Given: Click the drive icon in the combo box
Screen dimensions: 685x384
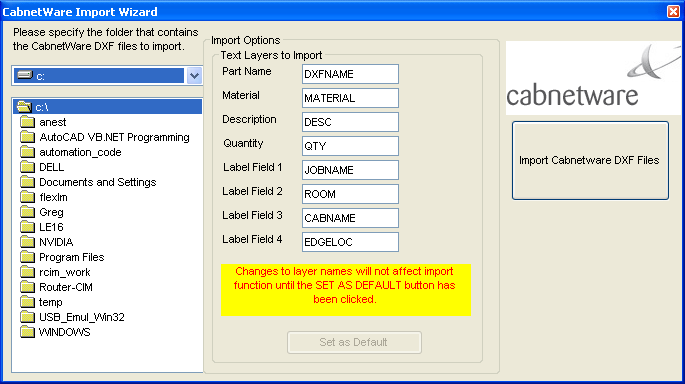Looking at the screenshot, I should click(x=24, y=75).
